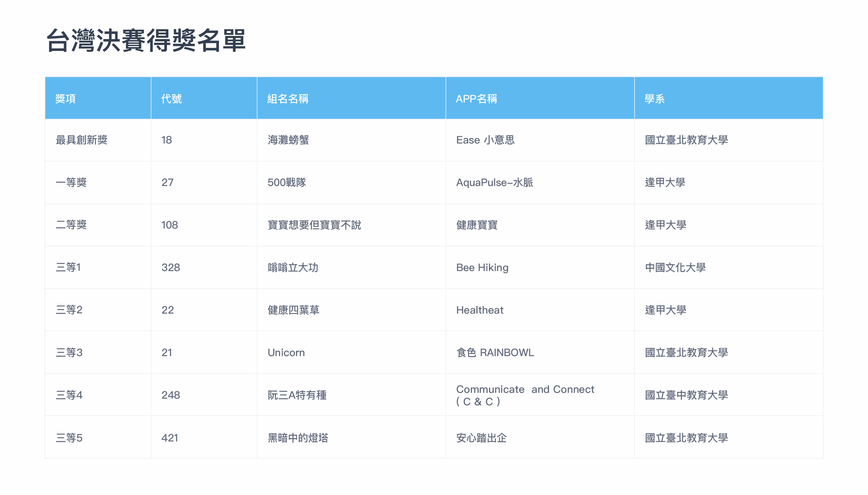This screenshot has height=495, width=868.
Task: Click team name Unicorn
Action: 286,353
